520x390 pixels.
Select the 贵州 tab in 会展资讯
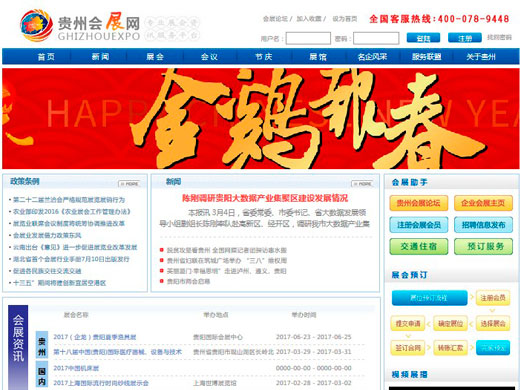(42, 345)
